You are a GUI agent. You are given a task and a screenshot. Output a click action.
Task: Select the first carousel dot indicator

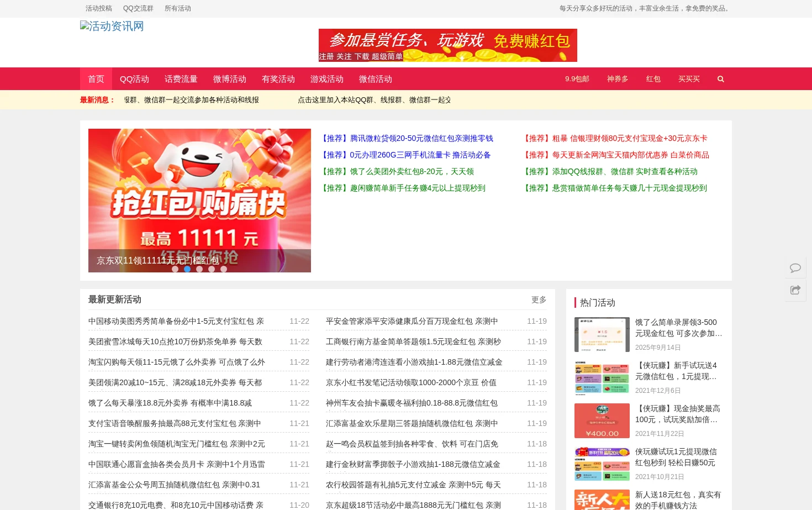(175, 269)
